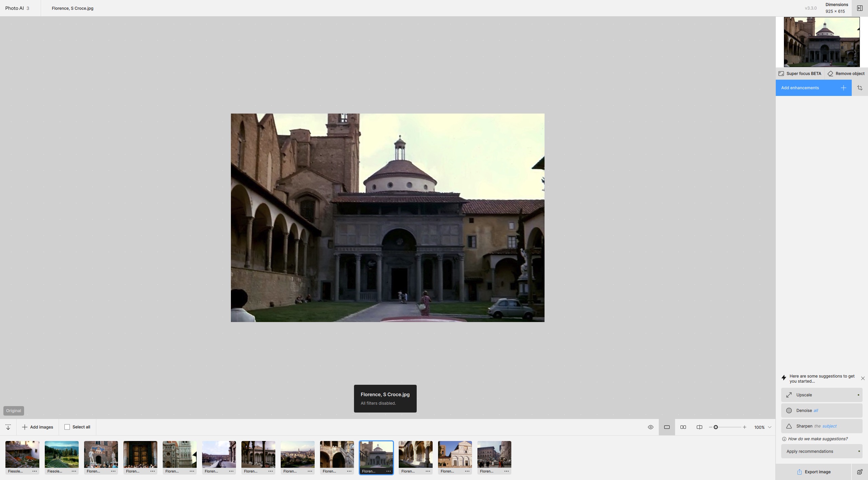868x480 pixels.
Task: Switch to split slider view
Action: (x=699, y=427)
